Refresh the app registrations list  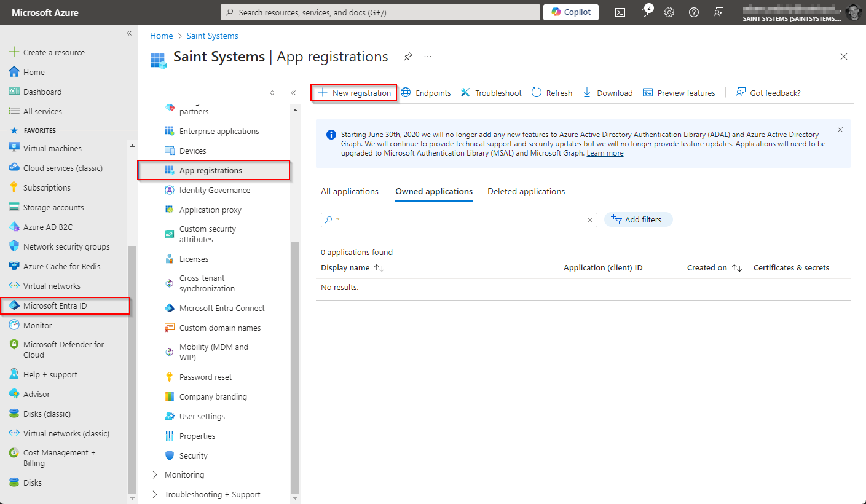coord(551,92)
